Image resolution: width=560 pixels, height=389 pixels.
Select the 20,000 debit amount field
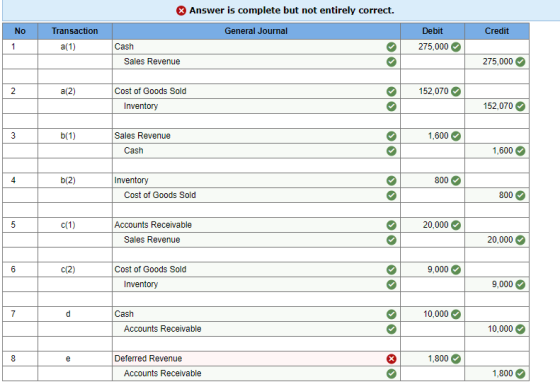[432, 225]
